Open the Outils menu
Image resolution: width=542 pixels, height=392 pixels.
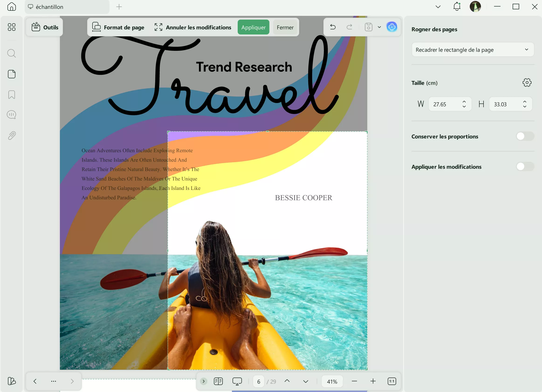[x=45, y=27]
